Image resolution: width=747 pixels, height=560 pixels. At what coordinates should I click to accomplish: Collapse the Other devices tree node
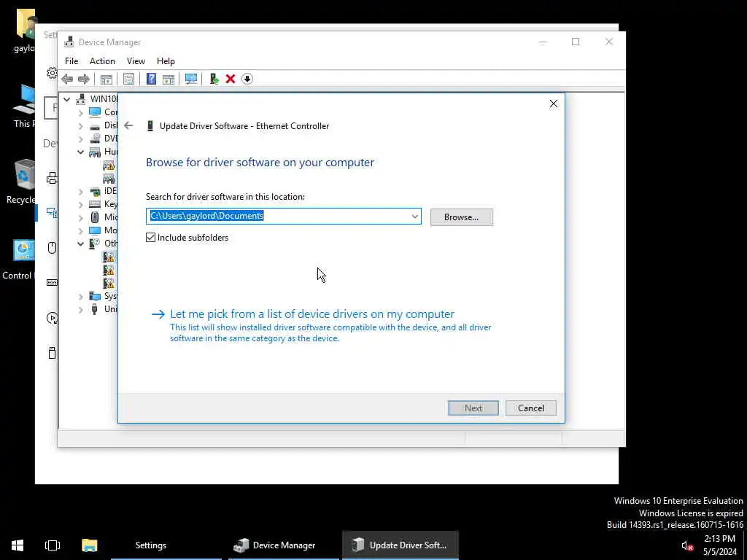[x=80, y=244]
